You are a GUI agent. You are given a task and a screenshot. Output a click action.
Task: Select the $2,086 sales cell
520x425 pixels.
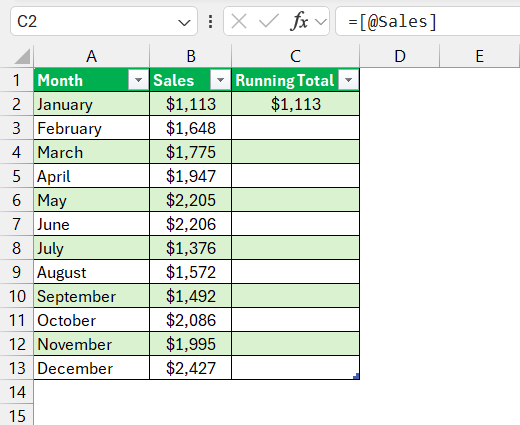pyautogui.click(x=191, y=320)
